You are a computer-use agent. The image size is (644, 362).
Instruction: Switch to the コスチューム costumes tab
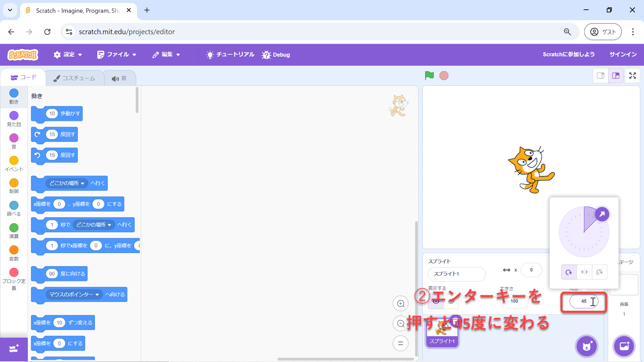(x=74, y=78)
